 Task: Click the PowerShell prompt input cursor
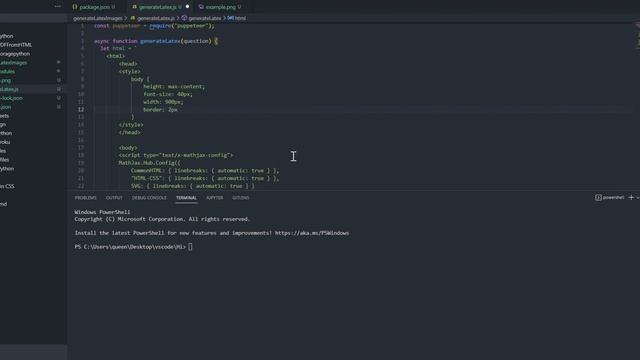[190, 247]
